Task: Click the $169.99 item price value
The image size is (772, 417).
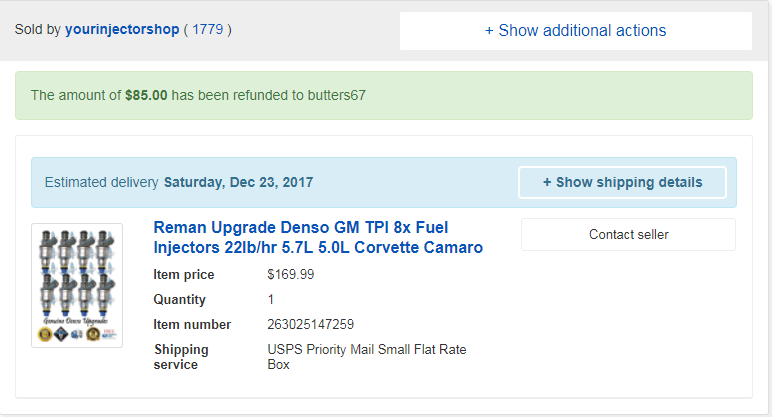Action: (x=290, y=274)
